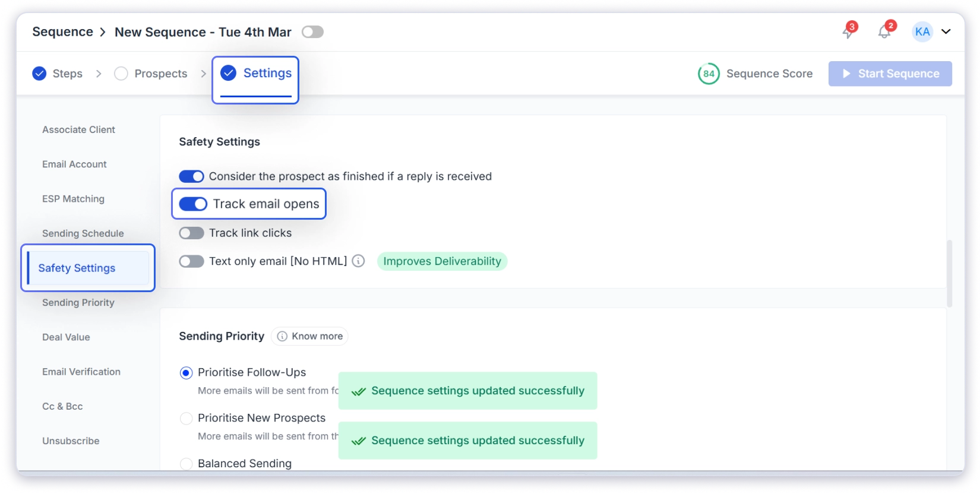Select Safety Settings in sidebar
980x494 pixels.
88,268
